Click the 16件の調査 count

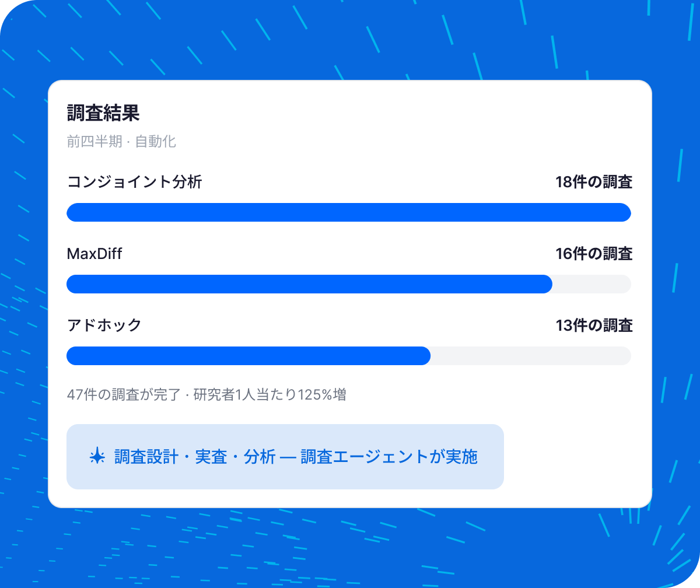[594, 254]
